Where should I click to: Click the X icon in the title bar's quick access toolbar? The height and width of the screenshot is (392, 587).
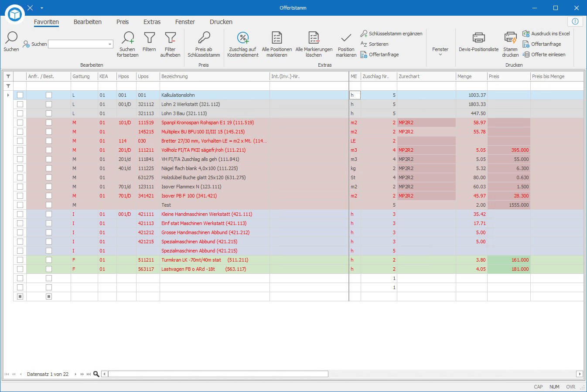[30, 8]
